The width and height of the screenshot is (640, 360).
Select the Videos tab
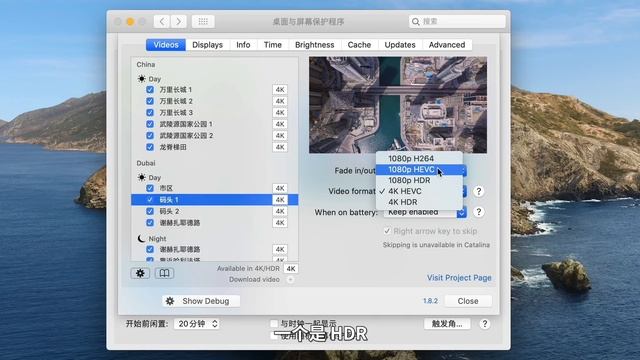click(x=166, y=45)
